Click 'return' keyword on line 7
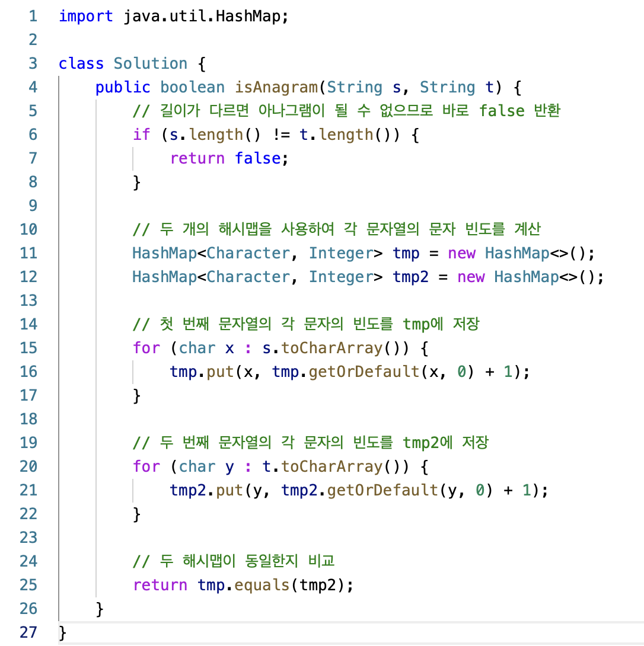The image size is (644, 646). pos(197,158)
